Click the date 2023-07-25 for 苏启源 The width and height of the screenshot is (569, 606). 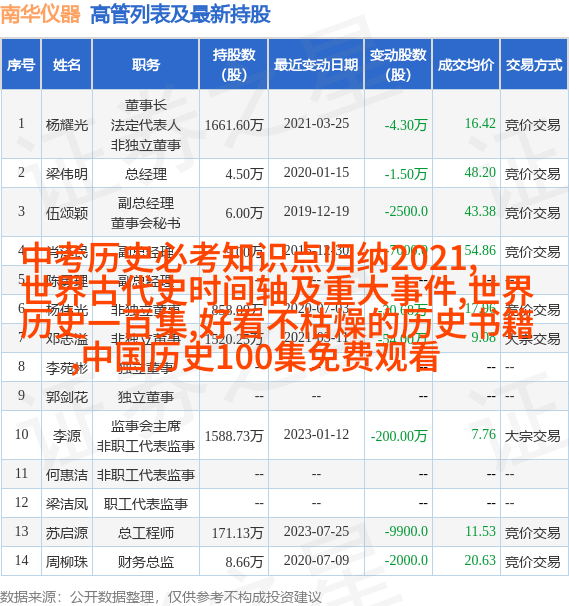316,531
